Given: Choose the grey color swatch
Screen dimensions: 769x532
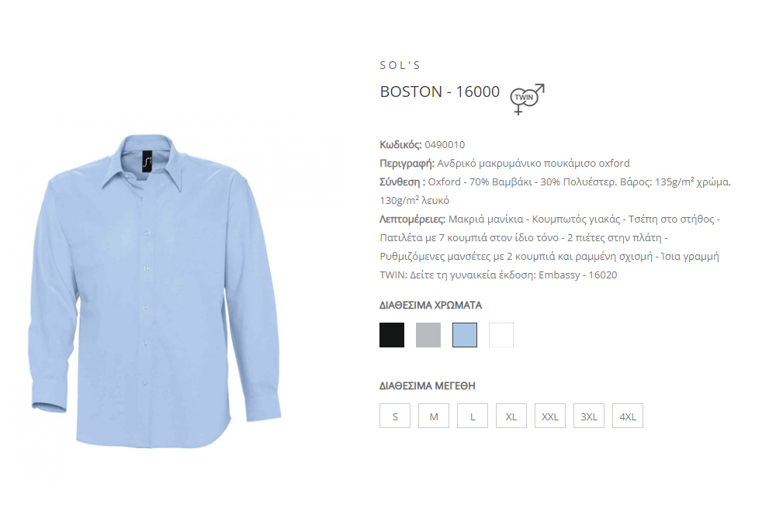Looking at the screenshot, I should [x=428, y=335].
